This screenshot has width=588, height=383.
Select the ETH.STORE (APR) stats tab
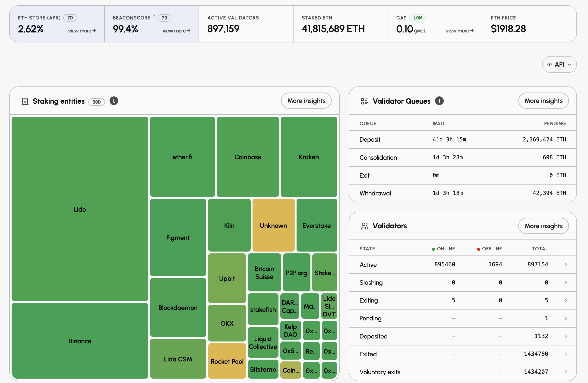pos(57,24)
